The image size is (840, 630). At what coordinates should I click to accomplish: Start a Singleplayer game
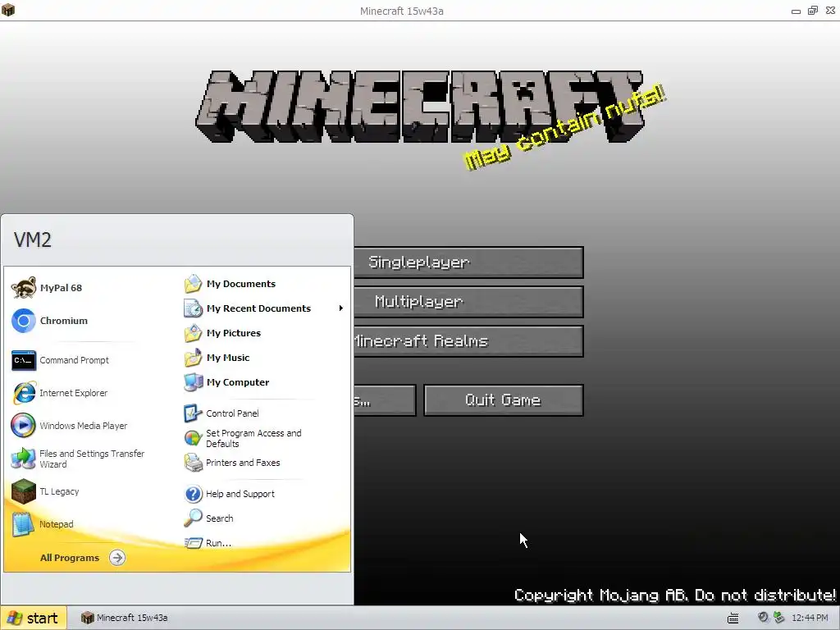(468, 262)
